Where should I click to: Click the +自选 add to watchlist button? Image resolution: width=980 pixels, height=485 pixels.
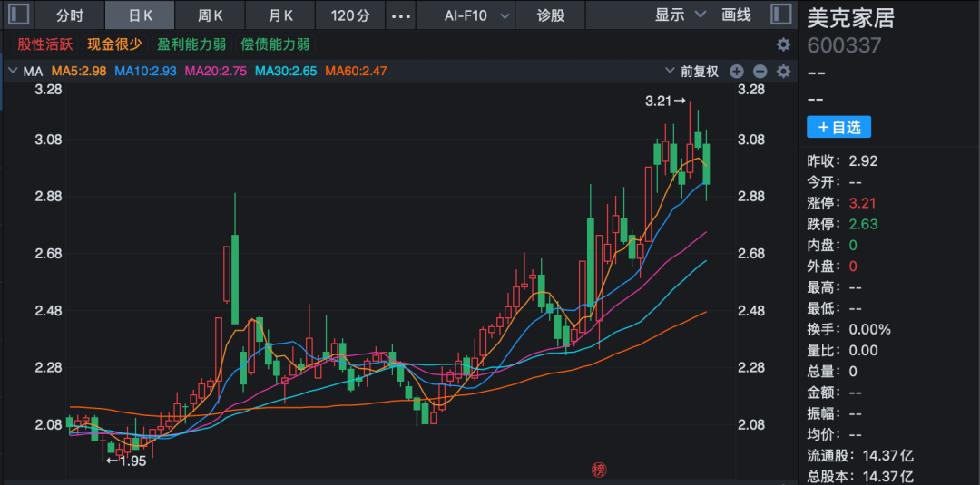click(838, 127)
